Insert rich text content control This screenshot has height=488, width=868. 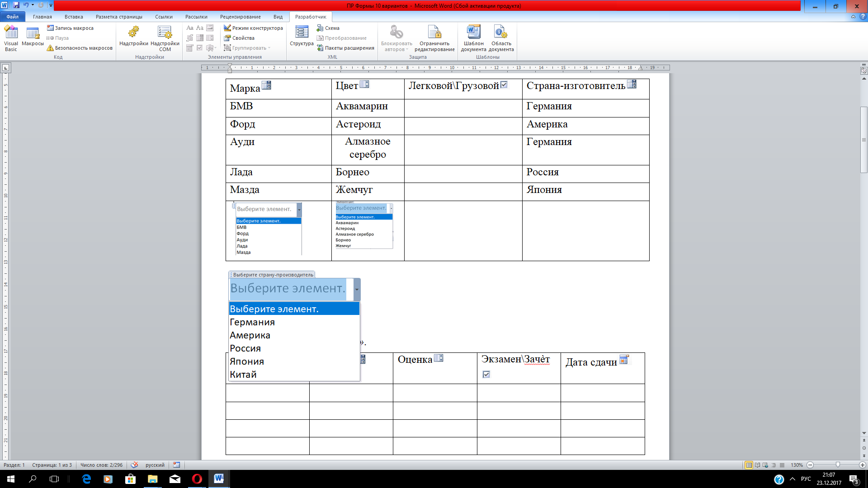click(190, 28)
